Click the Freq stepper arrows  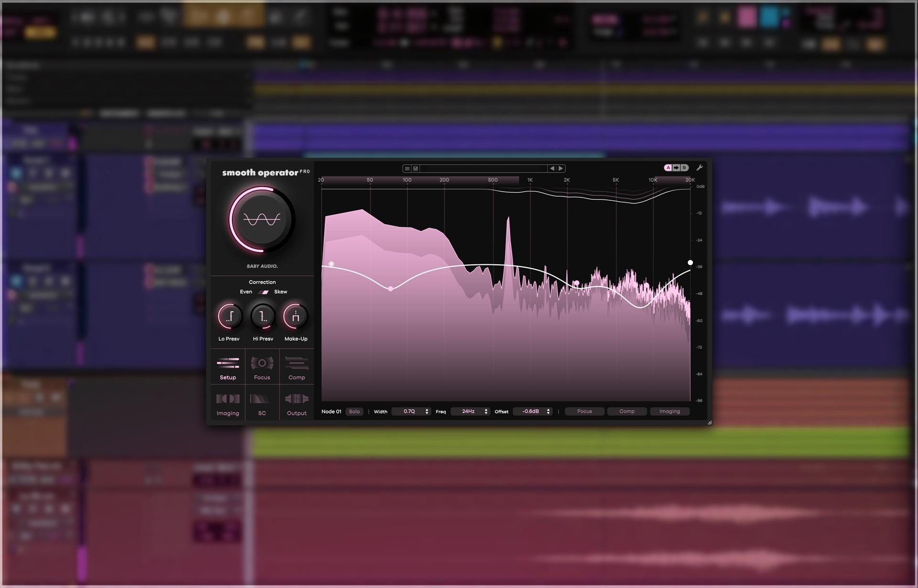click(x=486, y=412)
